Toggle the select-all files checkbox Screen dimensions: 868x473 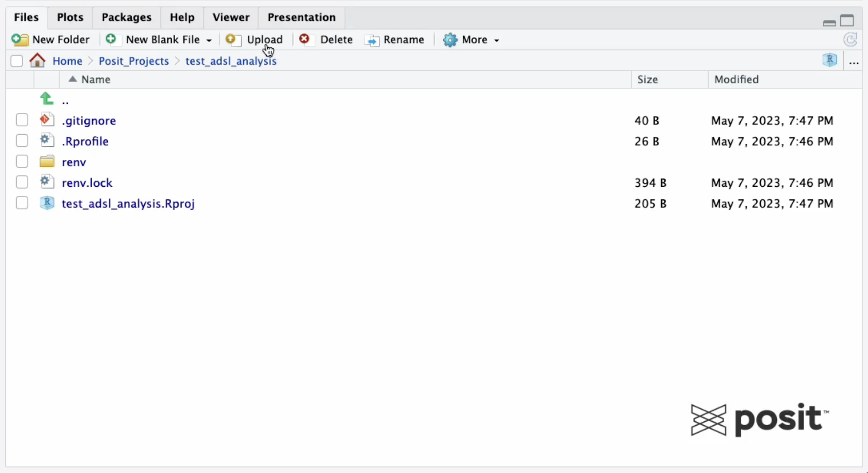click(x=17, y=61)
